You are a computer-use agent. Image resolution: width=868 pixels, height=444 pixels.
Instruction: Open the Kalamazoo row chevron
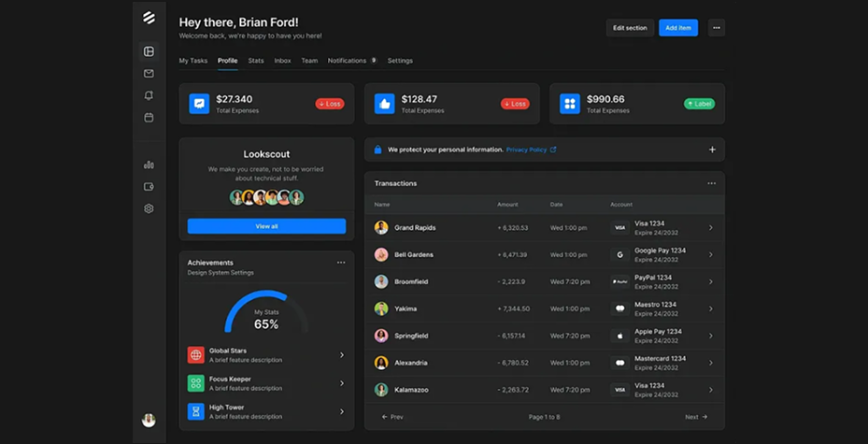coord(711,390)
